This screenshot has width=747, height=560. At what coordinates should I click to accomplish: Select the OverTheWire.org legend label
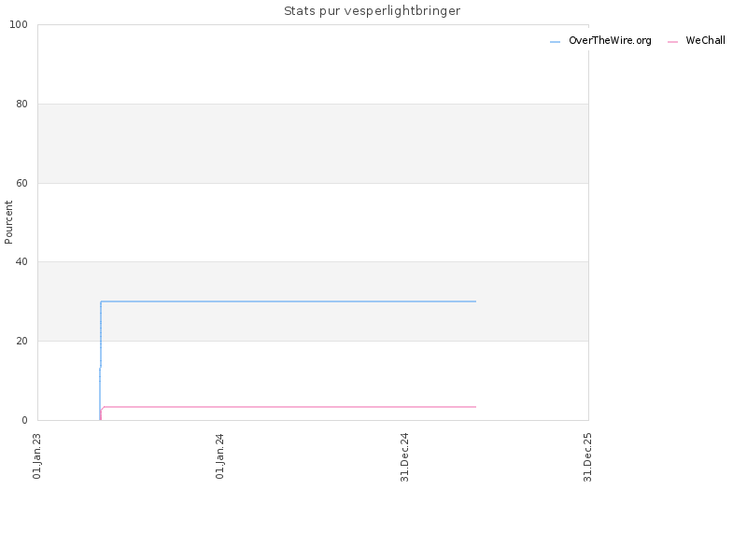(x=610, y=40)
